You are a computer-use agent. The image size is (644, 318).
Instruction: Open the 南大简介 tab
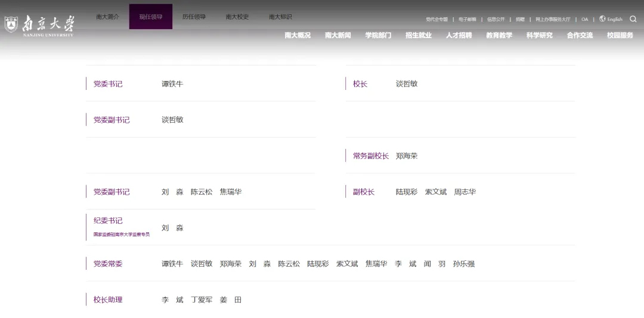[107, 17]
